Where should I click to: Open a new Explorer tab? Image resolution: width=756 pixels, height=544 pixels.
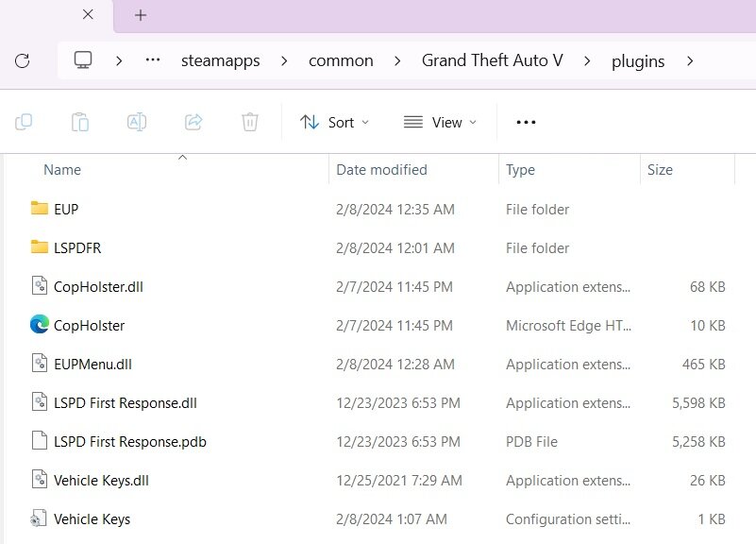141,15
